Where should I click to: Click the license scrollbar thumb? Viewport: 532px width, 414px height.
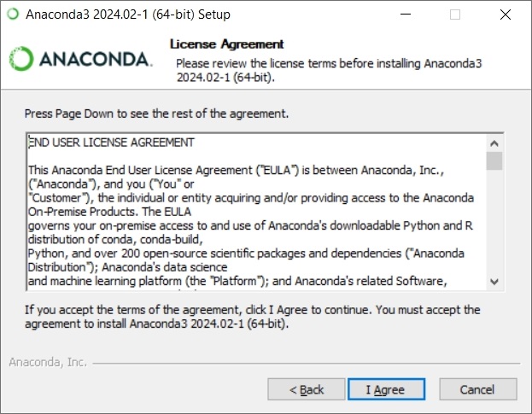coord(494,160)
